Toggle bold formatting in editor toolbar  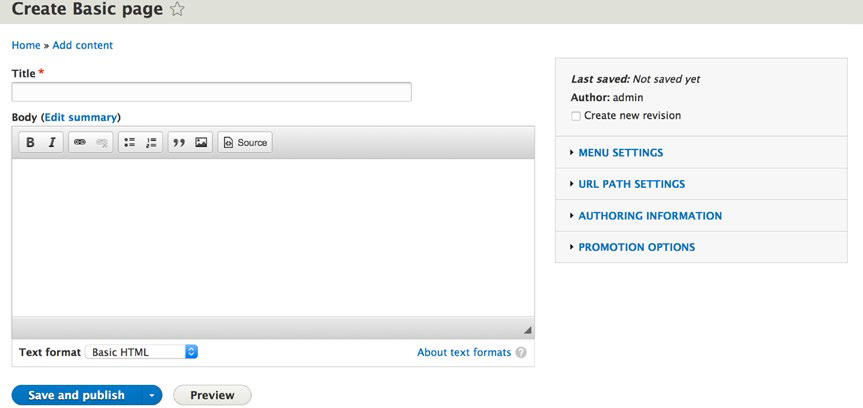coord(30,142)
